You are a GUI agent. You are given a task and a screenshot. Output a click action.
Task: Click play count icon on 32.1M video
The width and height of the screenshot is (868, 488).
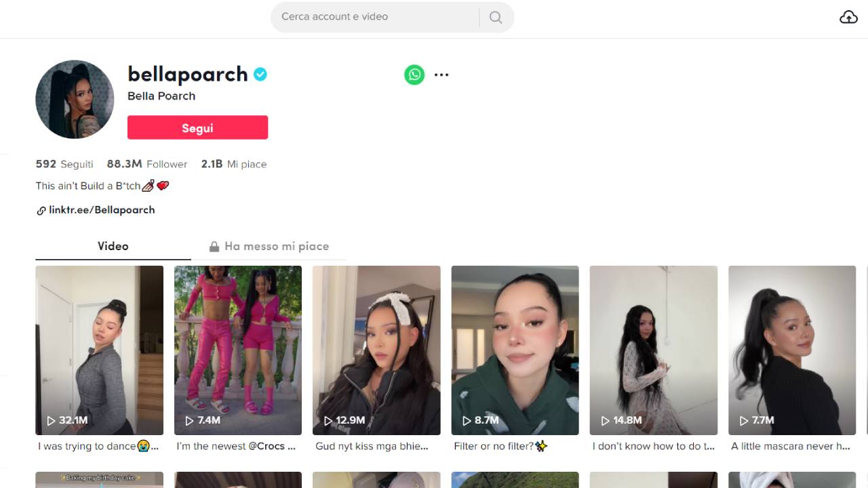[51, 421]
